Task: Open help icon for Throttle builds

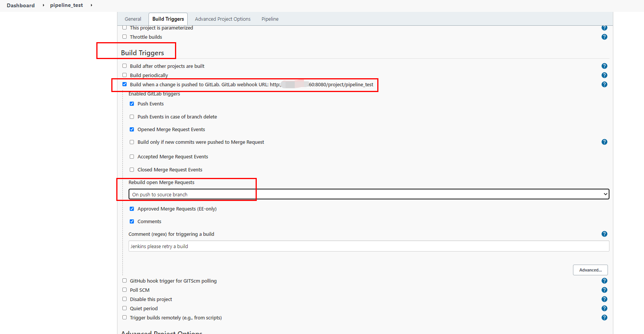Action: tap(604, 37)
